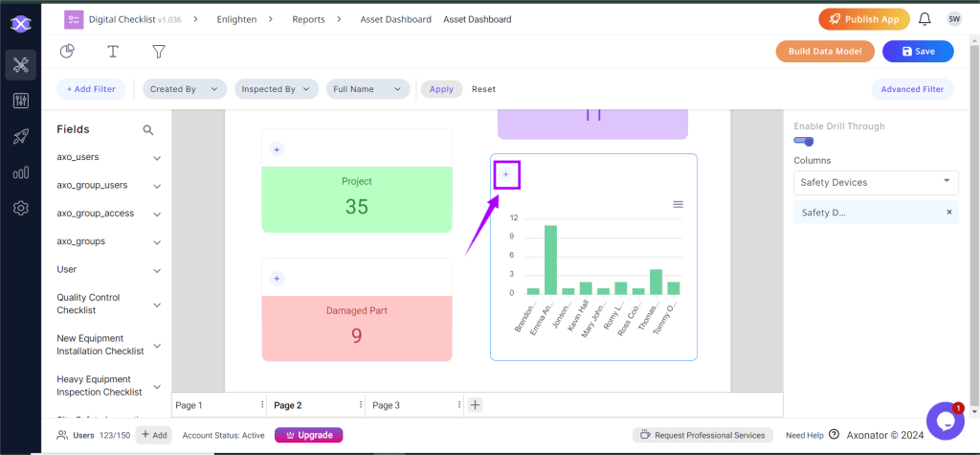Open the bar chart hamburger menu

click(678, 204)
